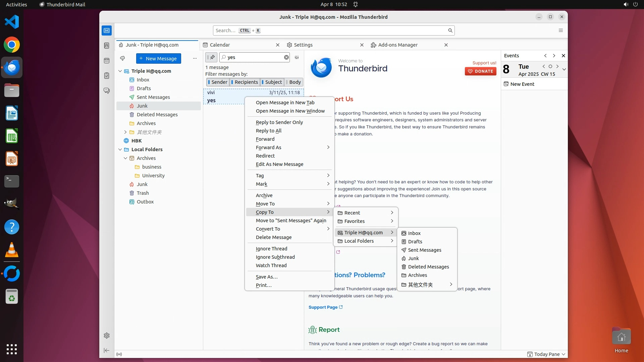Expand the 其他文件夹 folder in tree
Image resolution: width=644 pixels, height=362 pixels.
coord(125,132)
